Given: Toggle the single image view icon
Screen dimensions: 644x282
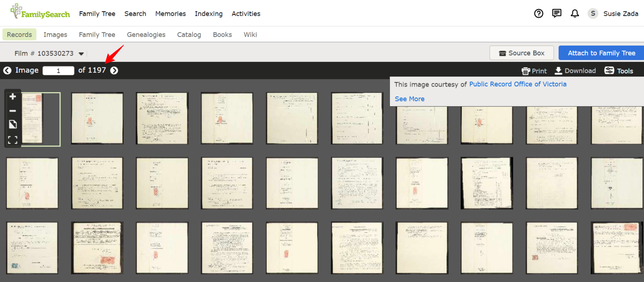Looking at the screenshot, I should tap(13, 125).
